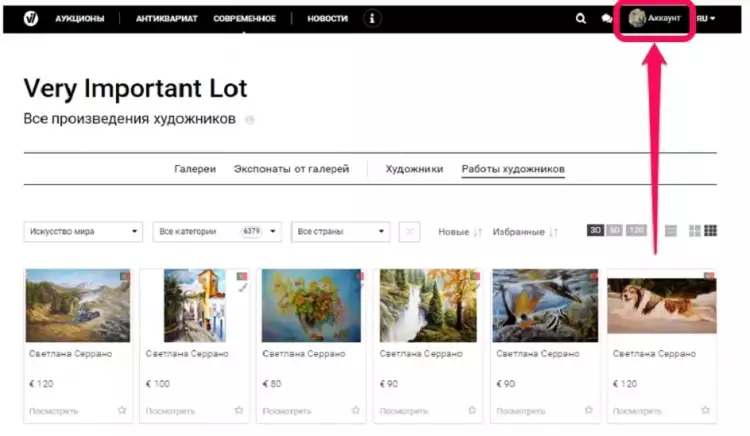Switch to small nine-tile grid view
The height and width of the screenshot is (436, 750).
point(710,231)
